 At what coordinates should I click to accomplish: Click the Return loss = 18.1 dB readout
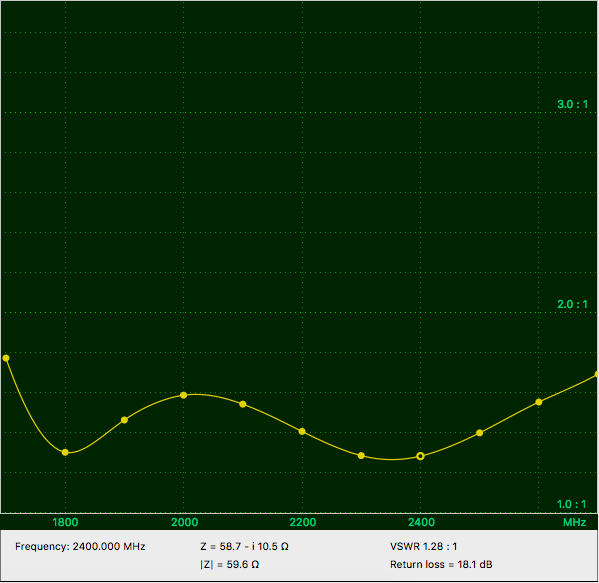point(441,564)
